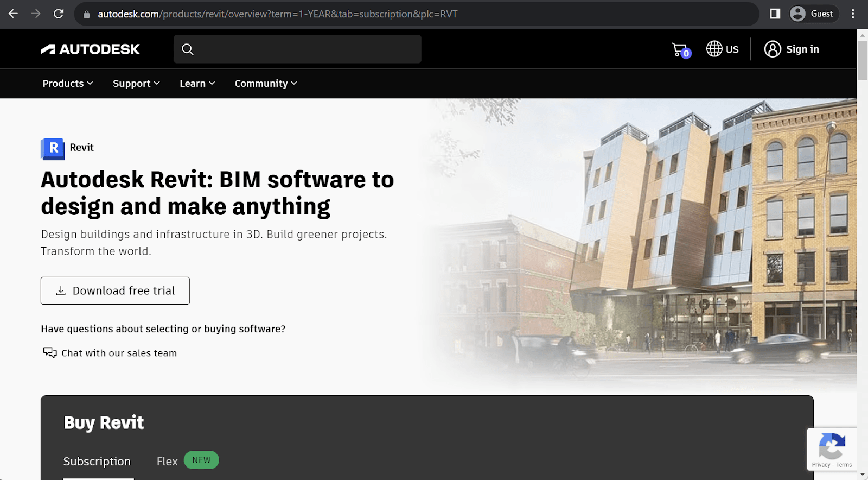This screenshot has height=480, width=868.
Task: Click the Buy Revit heading
Action: (104, 423)
